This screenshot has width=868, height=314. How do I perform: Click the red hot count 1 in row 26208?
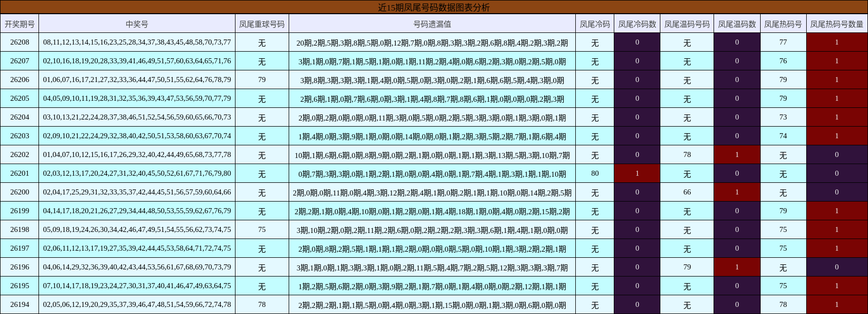click(837, 43)
